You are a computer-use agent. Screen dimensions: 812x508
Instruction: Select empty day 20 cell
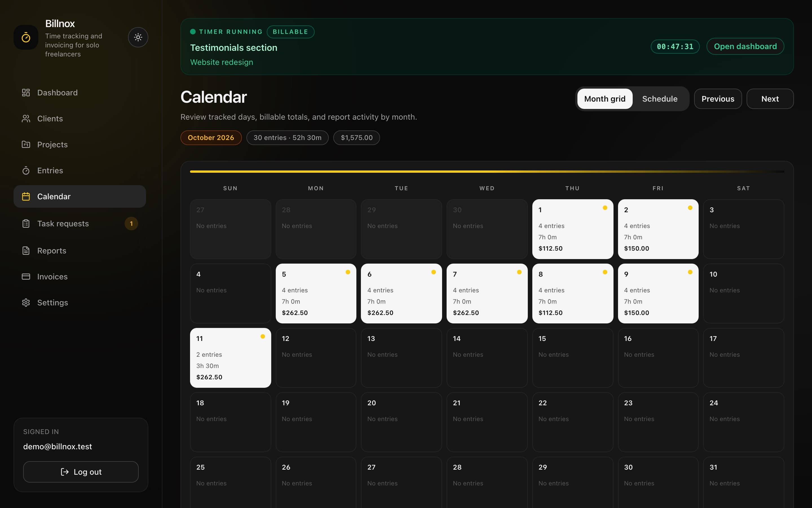(401, 422)
